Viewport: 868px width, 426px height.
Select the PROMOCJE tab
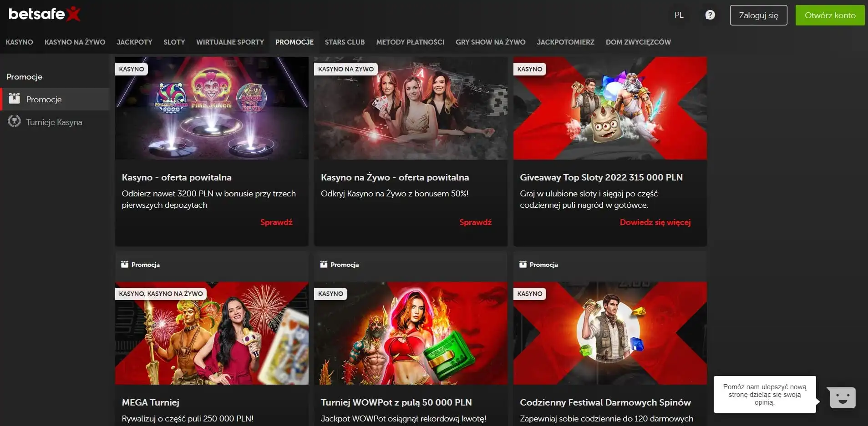coord(294,42)
